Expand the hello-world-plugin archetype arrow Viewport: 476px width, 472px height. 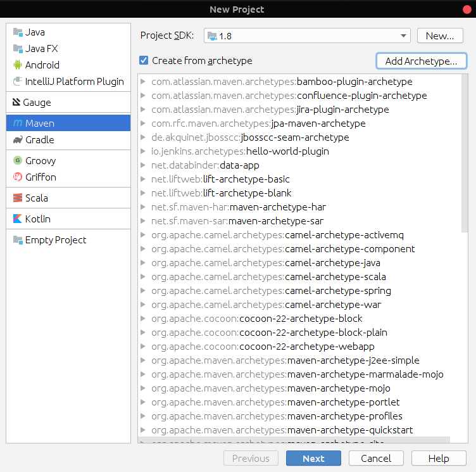click(x=142, y=151)
